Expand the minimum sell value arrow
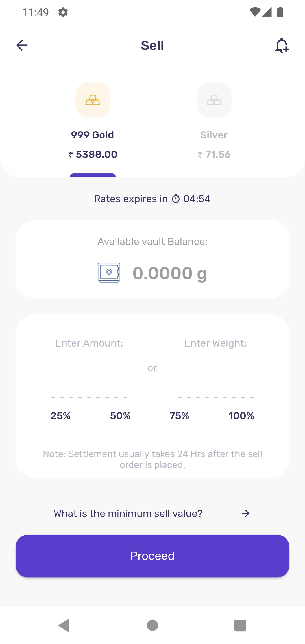 [x=245, y=513]
